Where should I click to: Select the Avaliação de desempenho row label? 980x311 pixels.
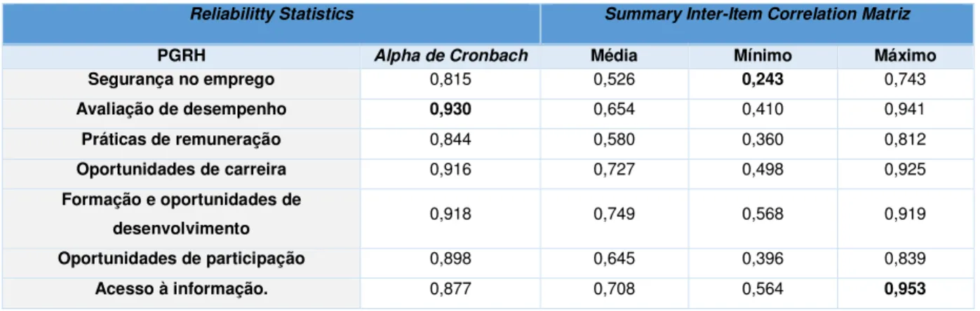point(182,109)
